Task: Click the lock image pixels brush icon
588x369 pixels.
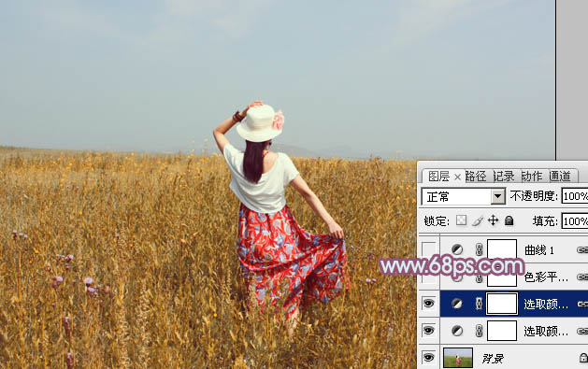Action: pyautogui.click(x=478, y=220)
